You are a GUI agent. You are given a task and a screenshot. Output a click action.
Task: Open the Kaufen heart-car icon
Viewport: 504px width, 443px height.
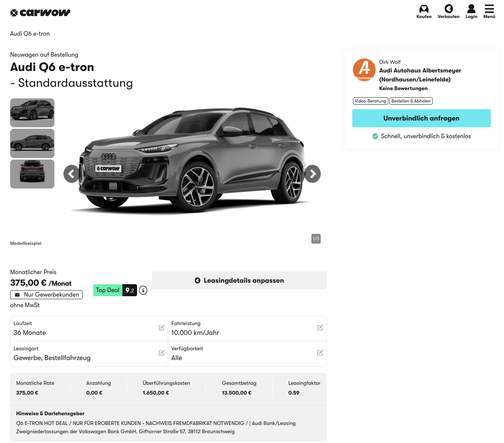(424, 9)
